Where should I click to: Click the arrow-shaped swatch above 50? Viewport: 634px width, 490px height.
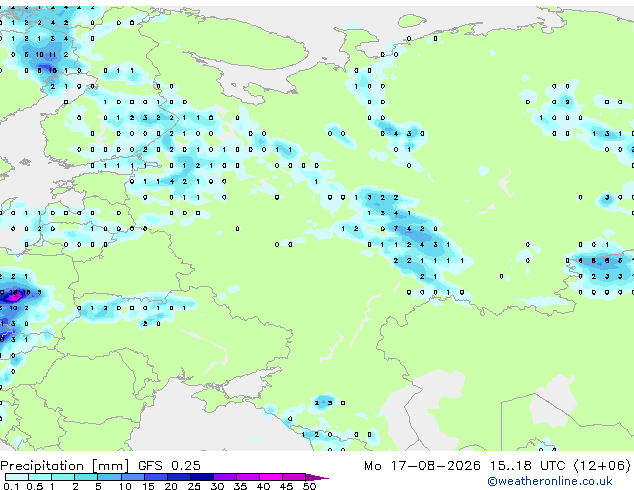click(317, 477)
